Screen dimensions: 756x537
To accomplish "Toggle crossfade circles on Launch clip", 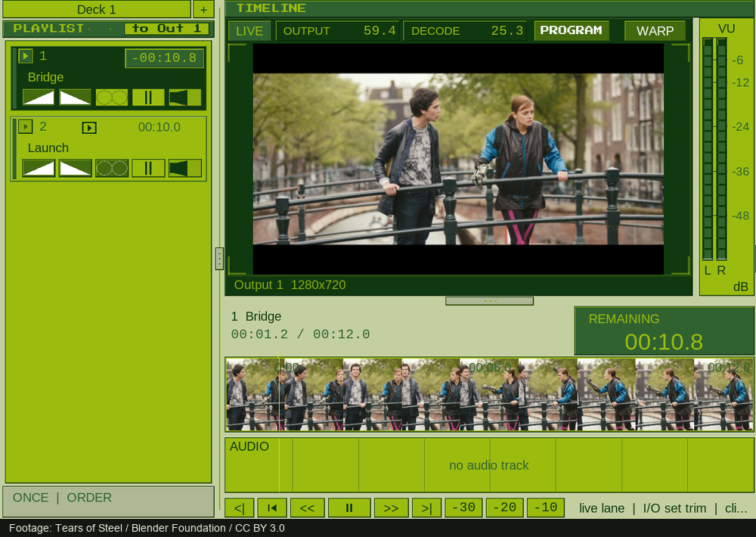I will 112,169.
